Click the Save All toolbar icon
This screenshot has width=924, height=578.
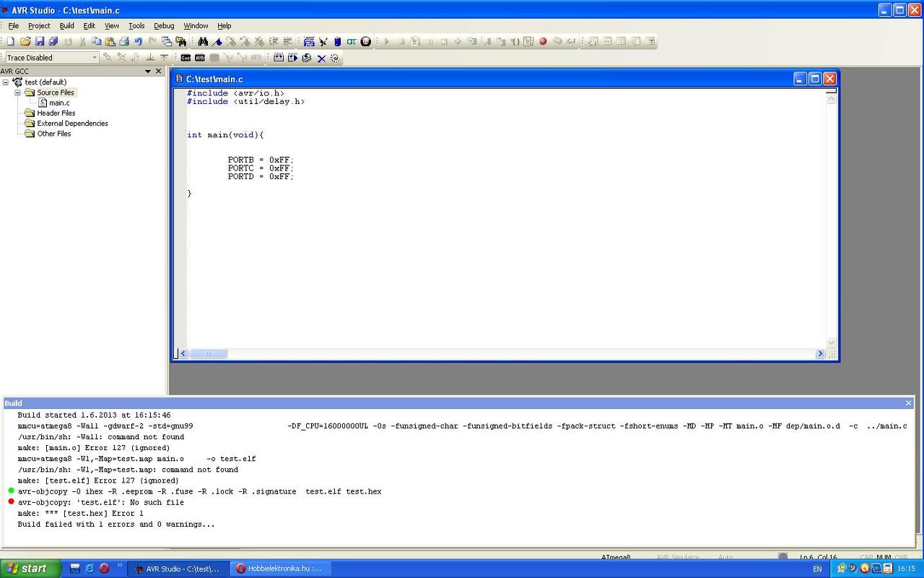[53, 41]
